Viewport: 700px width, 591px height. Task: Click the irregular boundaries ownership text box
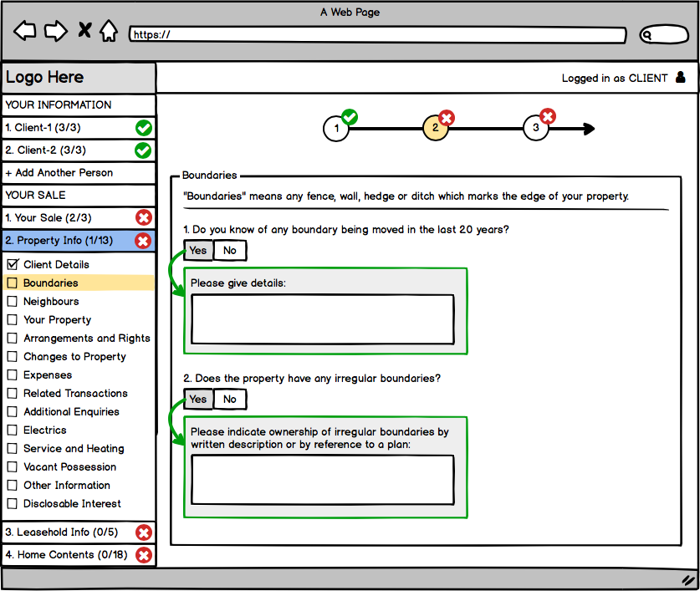point(322,480)
